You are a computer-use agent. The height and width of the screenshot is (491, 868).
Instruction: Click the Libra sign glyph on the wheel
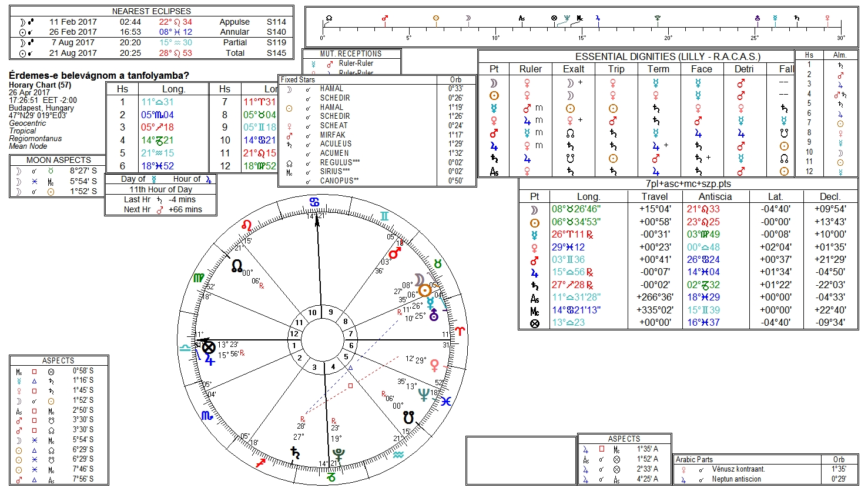(x=186, y=348)
